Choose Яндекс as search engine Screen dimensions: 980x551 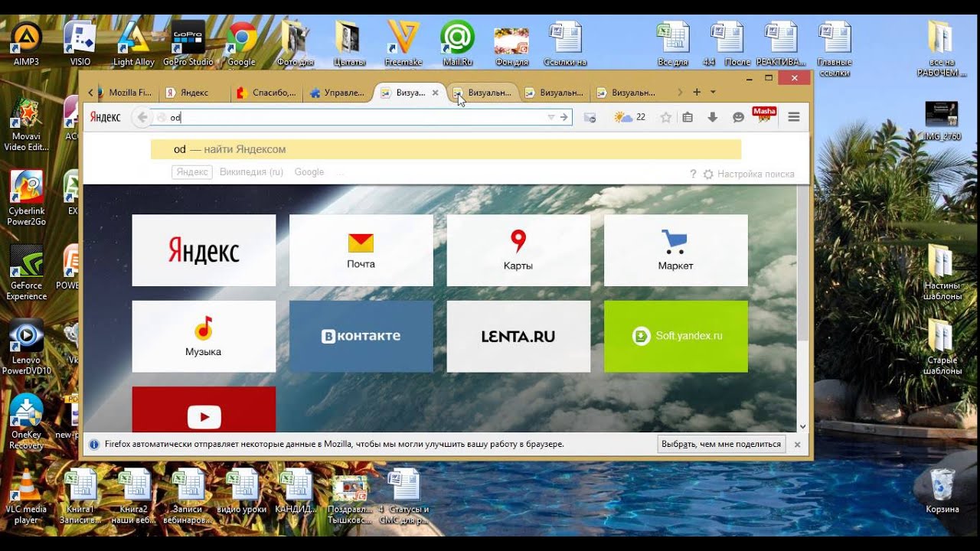(192, 172)
